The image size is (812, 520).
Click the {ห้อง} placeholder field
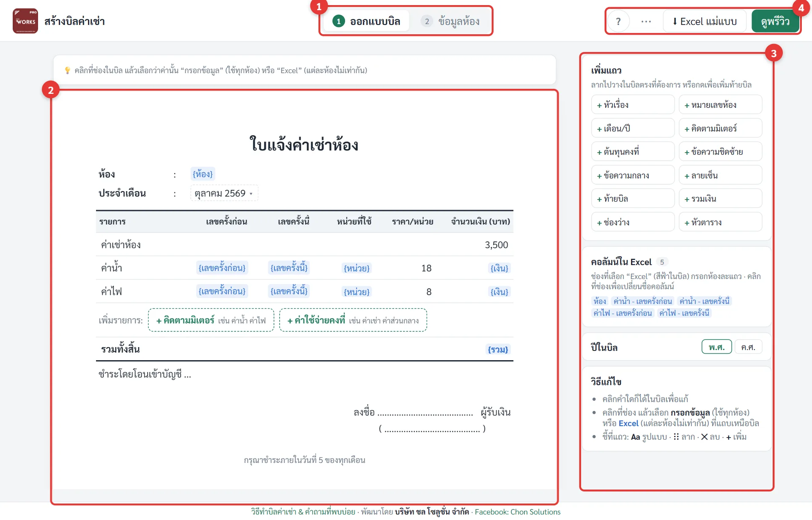[x=203, y=174]
